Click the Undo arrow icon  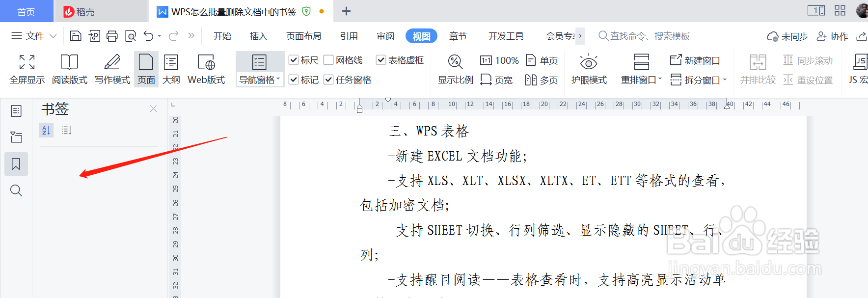coord(149,36)
